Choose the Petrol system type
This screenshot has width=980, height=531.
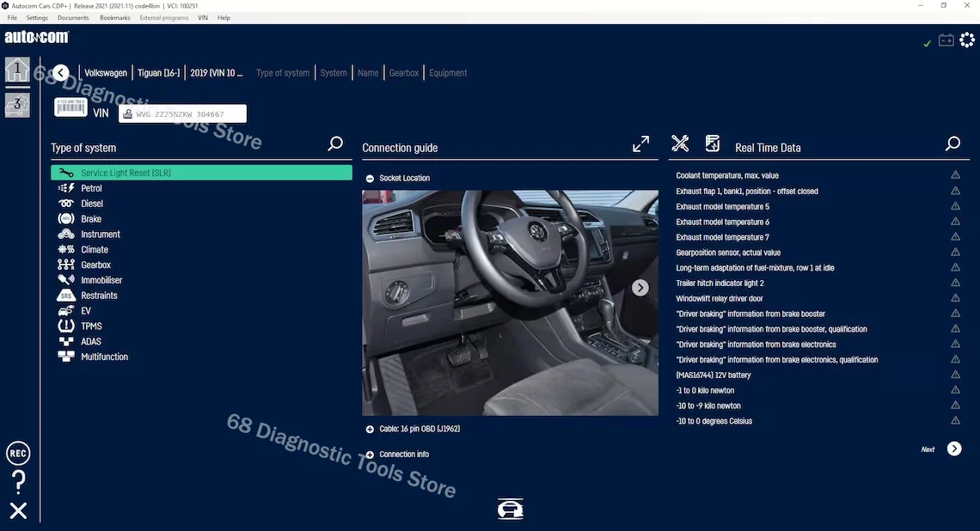(x=91, y=188)
